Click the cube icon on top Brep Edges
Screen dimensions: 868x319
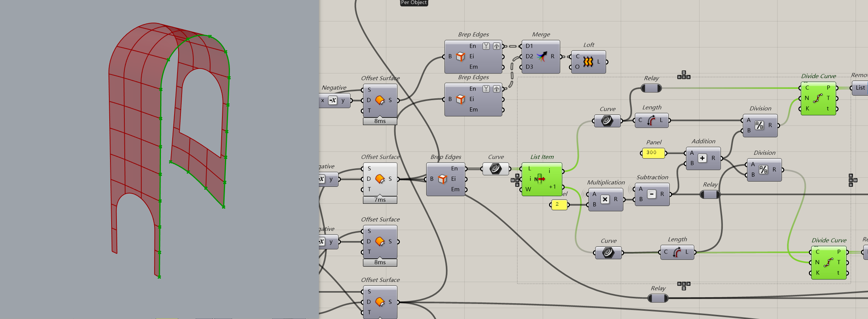(x=460, y=56)
